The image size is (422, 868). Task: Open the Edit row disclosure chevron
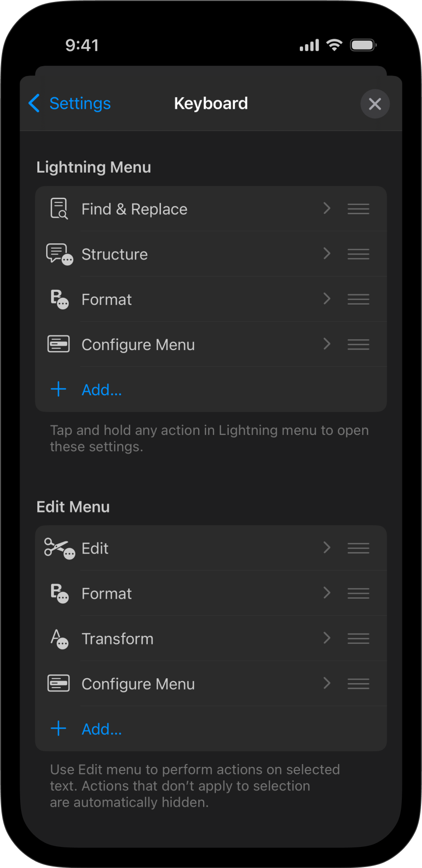327,548
